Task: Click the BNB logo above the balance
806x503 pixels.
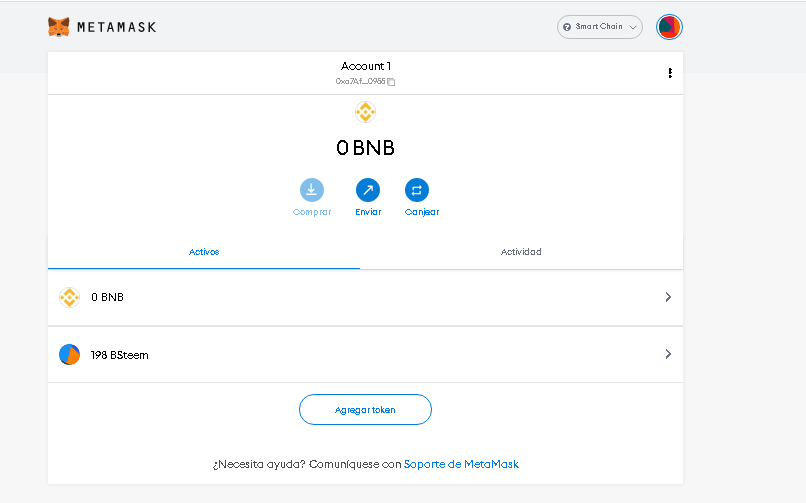Action: [x=365, y=112]
